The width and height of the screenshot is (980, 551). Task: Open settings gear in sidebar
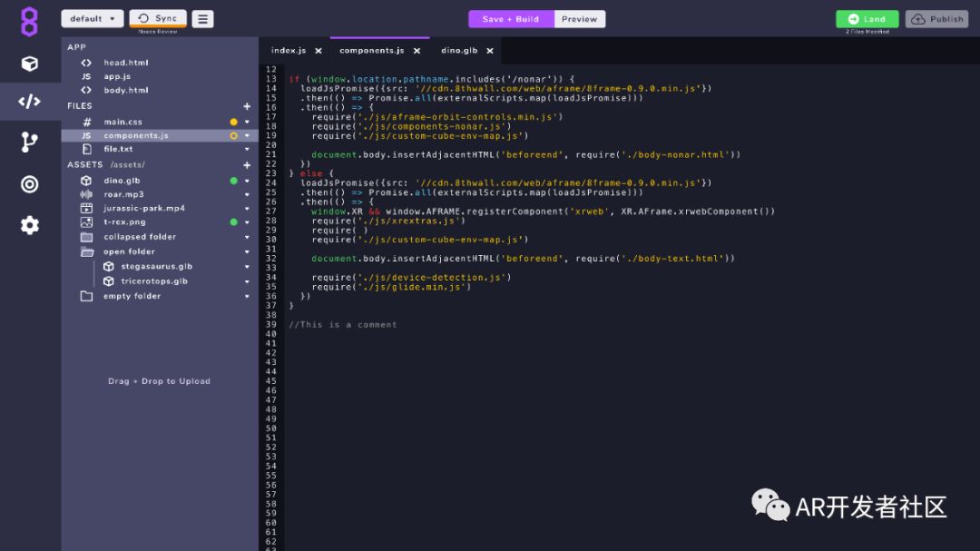coord(29,225)
